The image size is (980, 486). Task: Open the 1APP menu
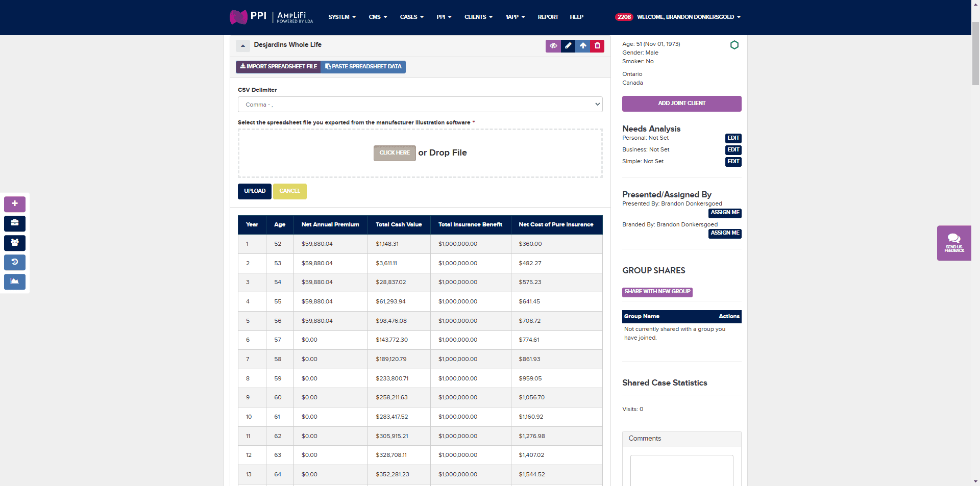515,17
